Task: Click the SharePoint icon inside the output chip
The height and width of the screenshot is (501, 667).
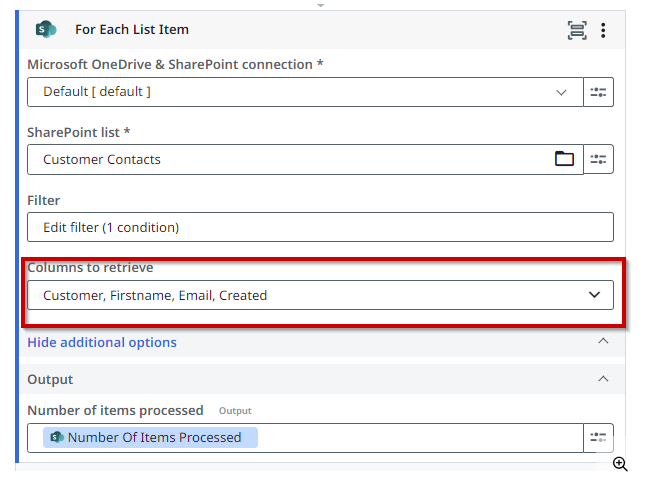Action: pos(57,437)
